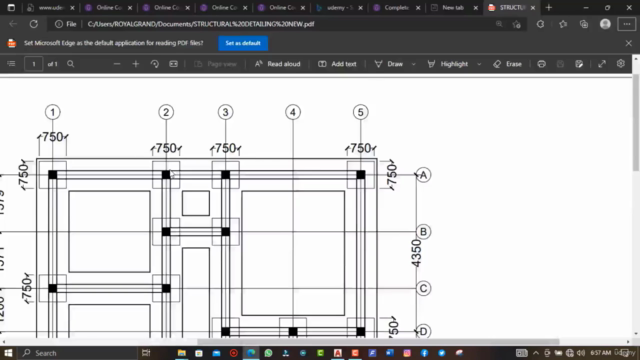This screenshot has height=360, width=640.
Task: Expand the Draw tool options arrow
Action: click(x=413, y=64)
